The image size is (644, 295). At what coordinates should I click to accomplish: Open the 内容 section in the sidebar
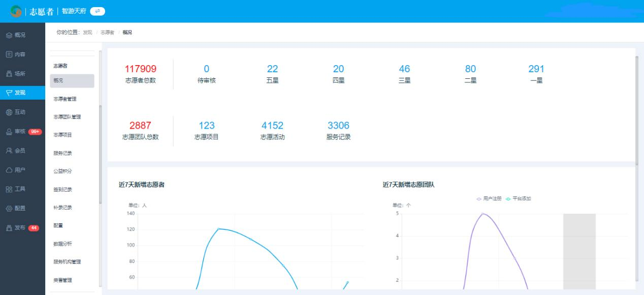(x=22, y=54)
